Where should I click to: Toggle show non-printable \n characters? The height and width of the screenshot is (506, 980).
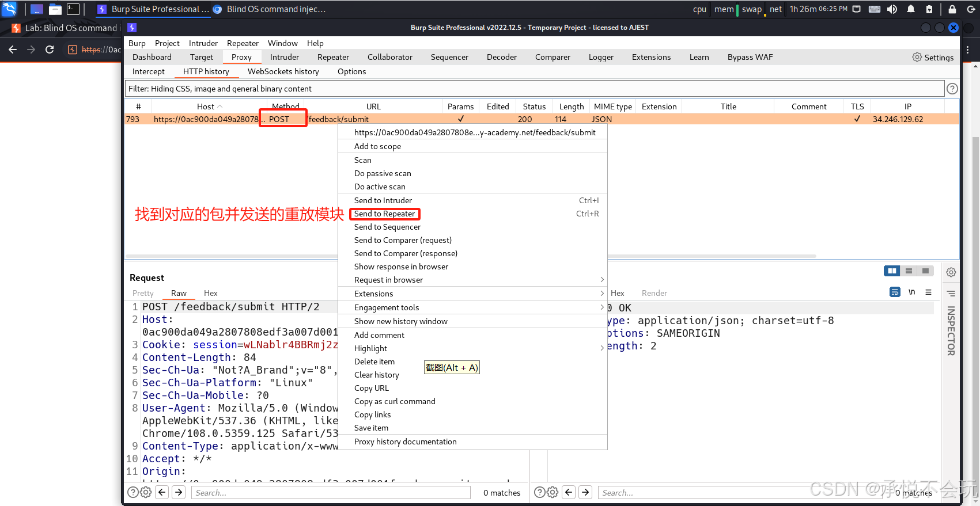912,292
